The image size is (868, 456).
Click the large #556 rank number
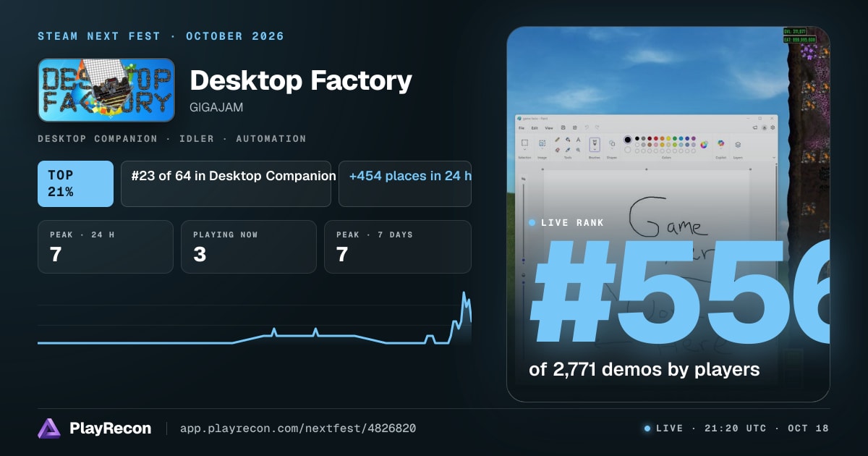(x=678, y=294)
